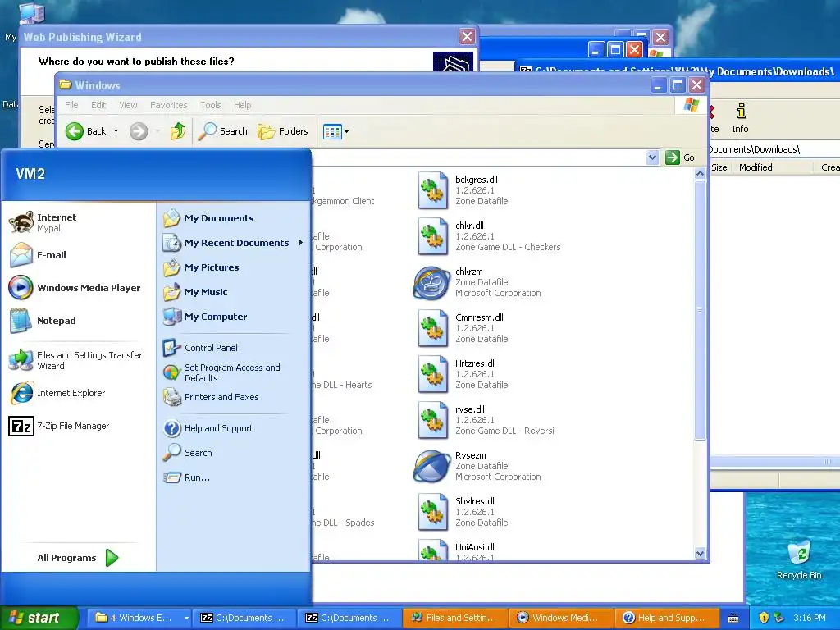Go up one folder level

[x=178, y=131]
